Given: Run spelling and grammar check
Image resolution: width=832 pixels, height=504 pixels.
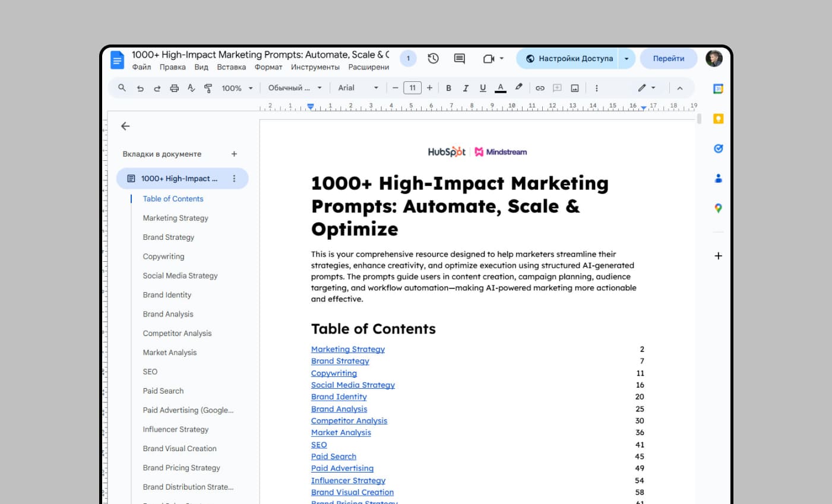Looking at the screenshot, I should (x=191, y=87).
